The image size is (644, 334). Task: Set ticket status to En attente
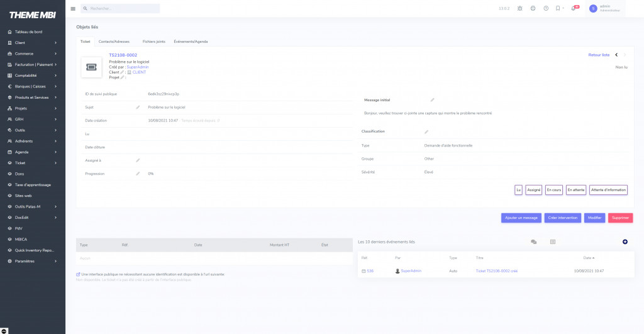coord(576,190)
